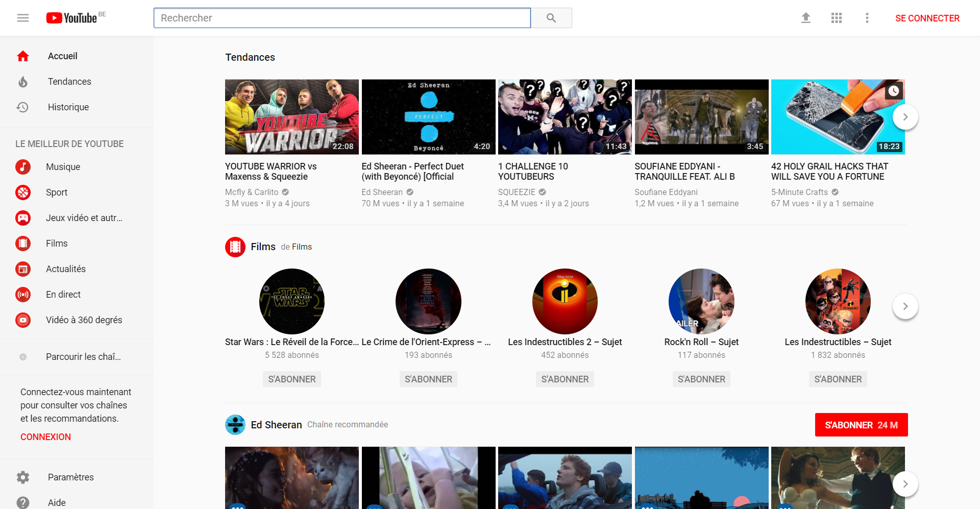The width and height of the screenshot is (980, 509).
Task: Show more Ed Sheeran videos arrow
Action: [905, 484]
